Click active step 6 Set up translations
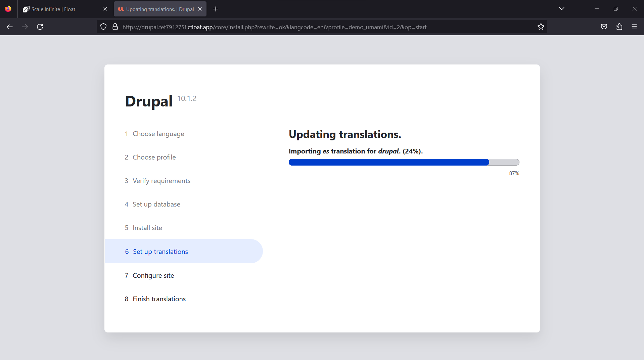The image size is (644, 360). pyautogui.click(x=184, y=251)
